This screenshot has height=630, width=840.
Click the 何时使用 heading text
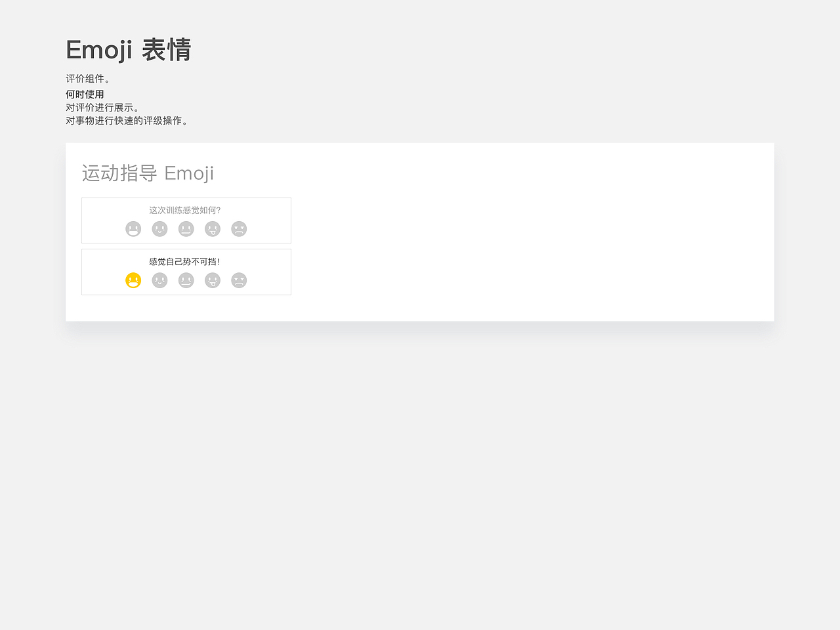click(84, 94)
